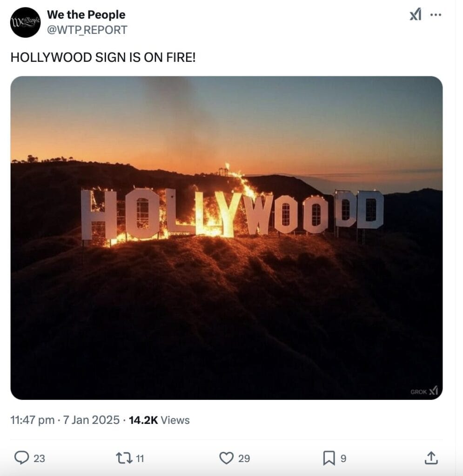Screen dimensions: 463x476
Task: Click the 7 Jan 2025 date link
Action: point(91,420)
